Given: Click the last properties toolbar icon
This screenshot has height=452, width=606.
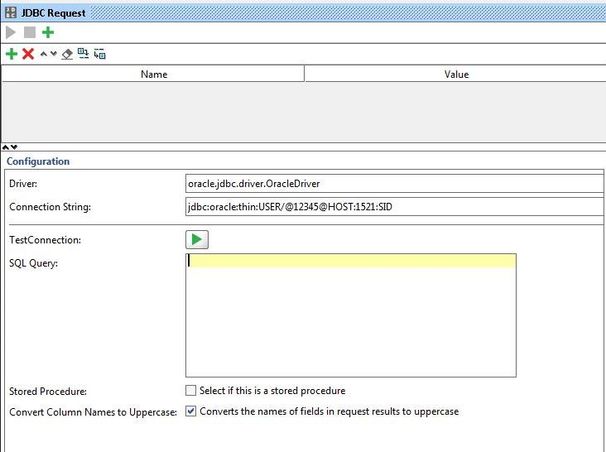Looking at the screenshot, I should tap(100, 54).
